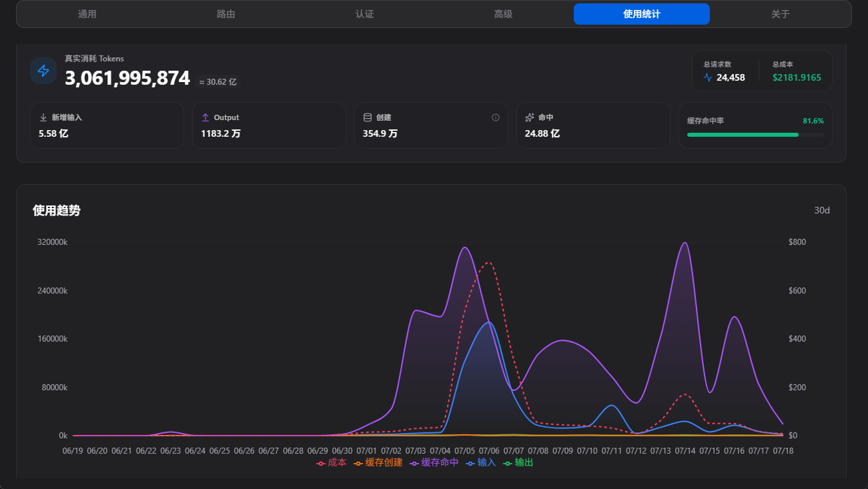Image resolution: width=868 pixels, height=489 pixels.
Task: Toggle the 缓存创建 legend entry
Action: (x=378, y=462)
